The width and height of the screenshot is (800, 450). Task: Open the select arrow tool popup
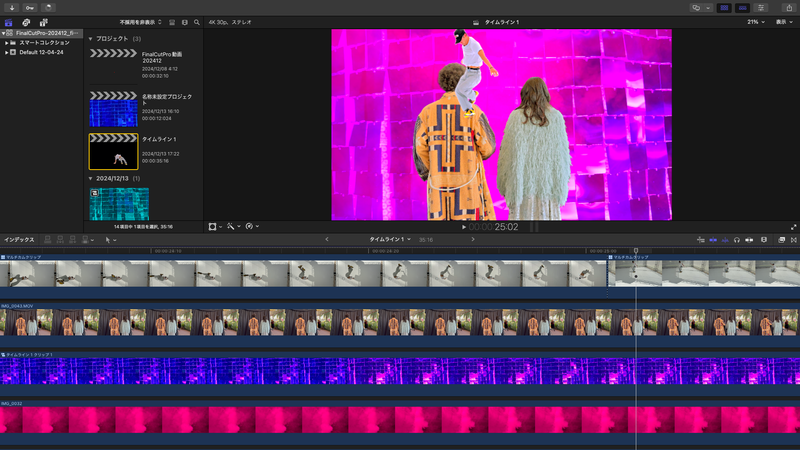(x=110, y=240)
